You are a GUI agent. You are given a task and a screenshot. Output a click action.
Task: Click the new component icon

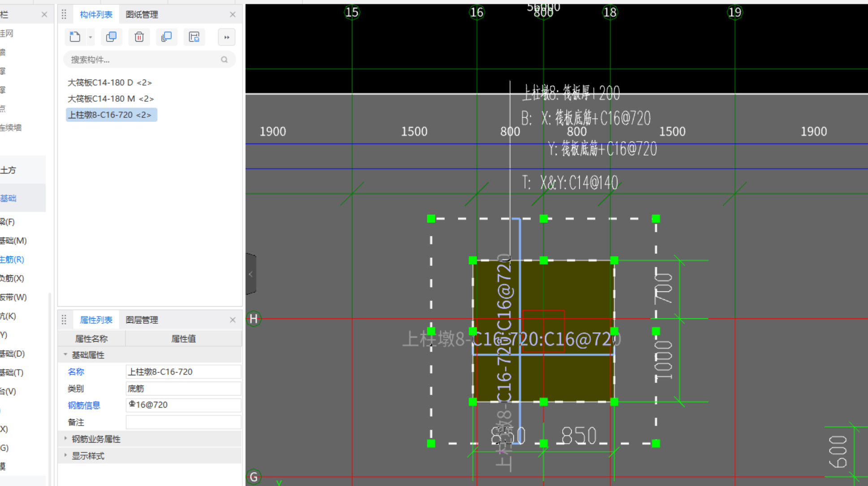coord(75,37)
